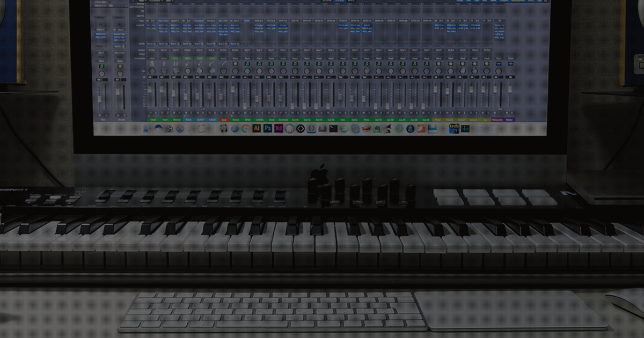The height and width of the screenshot is (338, 644).
Task: Open the output slot of first mixer channel
Action: pyautogui.click(x=152, y=50)
